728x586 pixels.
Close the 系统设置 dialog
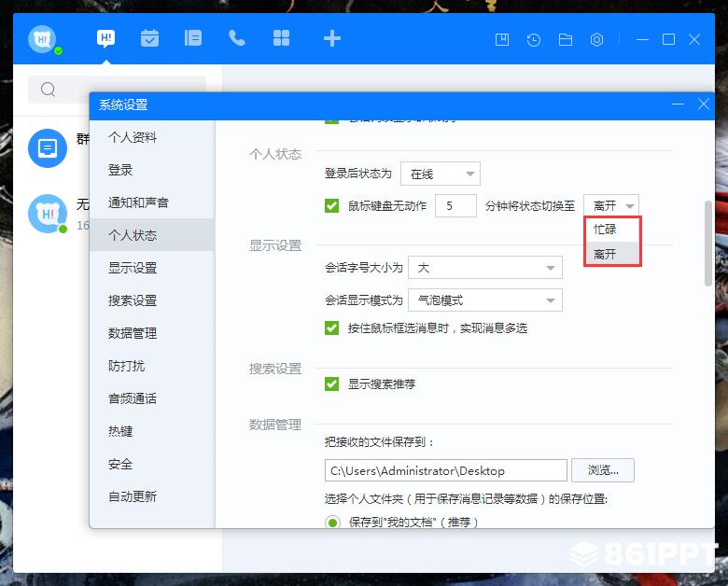point(704,104)
